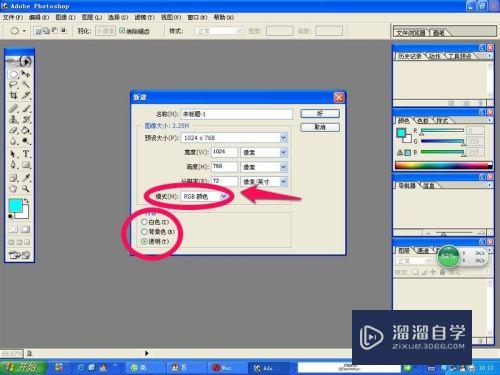The height and width of the screenshot is (375, 500).
Task: Open the Color palette flyout menu arrow
Action: click(x=490, y=120)
